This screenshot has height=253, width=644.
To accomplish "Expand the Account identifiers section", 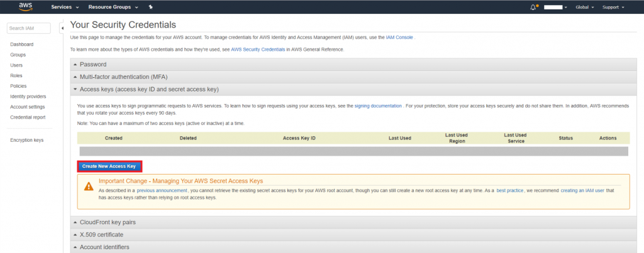I will click(x=353, y=247).
